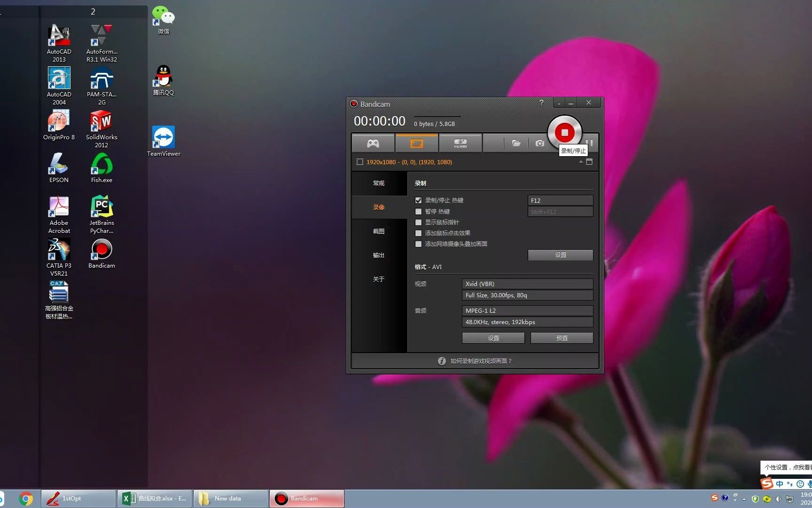This screenshot has height=508, width=812.
Task: Open the 输出 settings tab
Action: [x=379, y=255]
